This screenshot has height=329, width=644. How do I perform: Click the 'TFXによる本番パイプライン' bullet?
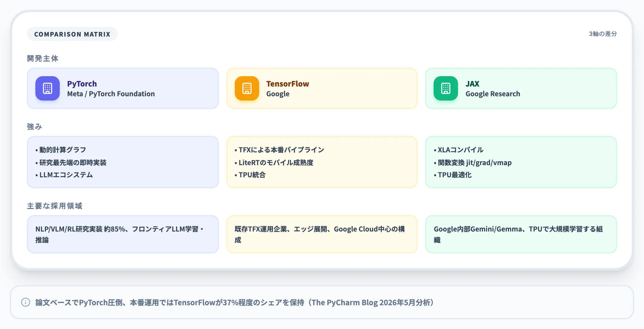coord(279,150)
